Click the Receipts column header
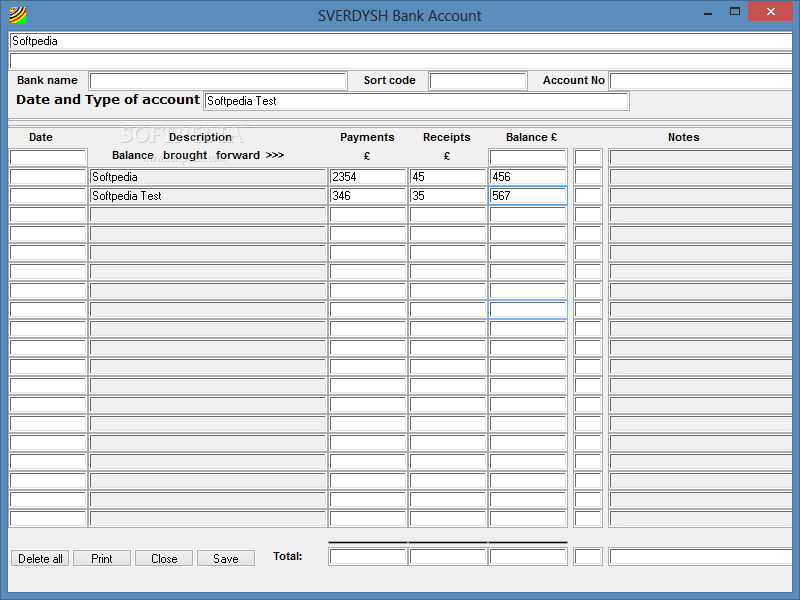This screenshot has width=800, height=600. (446, 137)
